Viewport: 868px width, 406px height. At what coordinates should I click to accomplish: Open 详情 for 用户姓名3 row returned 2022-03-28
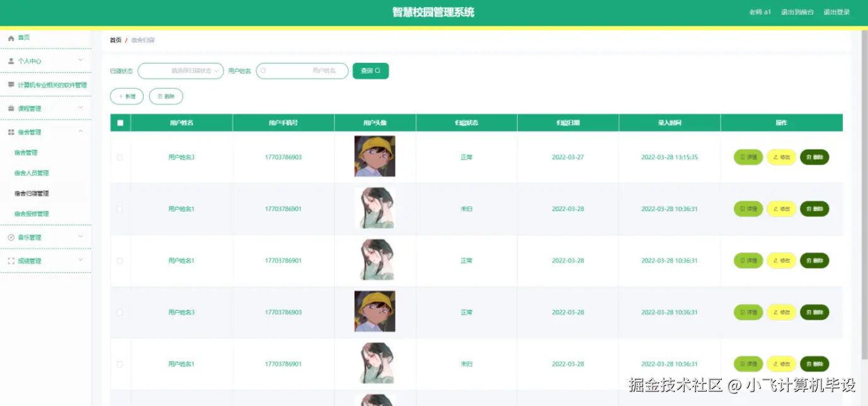tap(748, 312)
